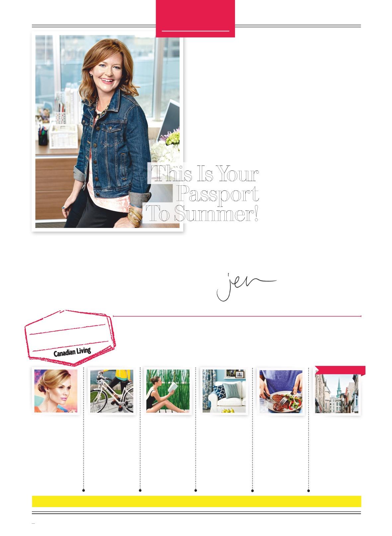Open the white bicycle photo thumbnail
Image resolution: width=392 pixels, height=536 pixels.
click(x=112, y=391)
